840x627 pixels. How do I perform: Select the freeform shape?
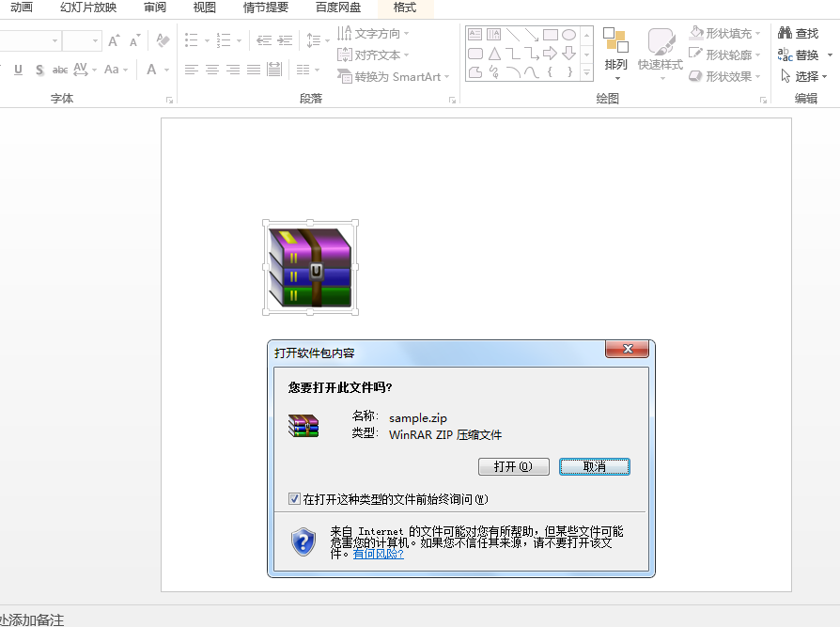pyautogui.click(x=475, y=71)
